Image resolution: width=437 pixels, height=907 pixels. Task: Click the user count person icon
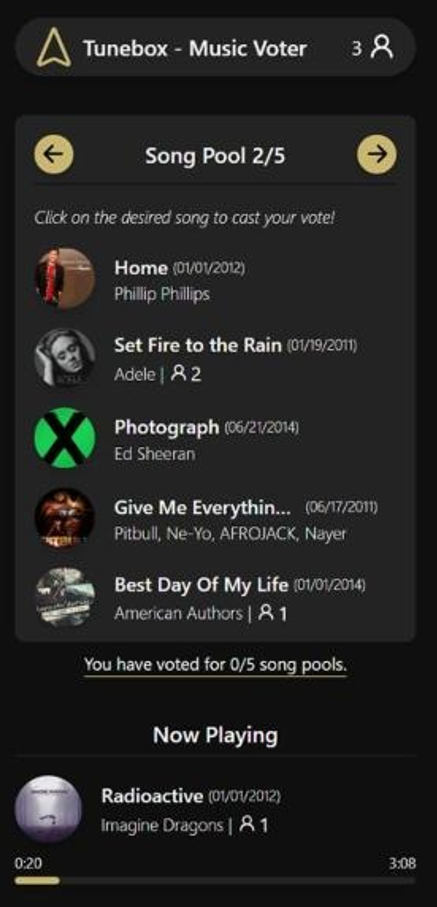[382, 48]
